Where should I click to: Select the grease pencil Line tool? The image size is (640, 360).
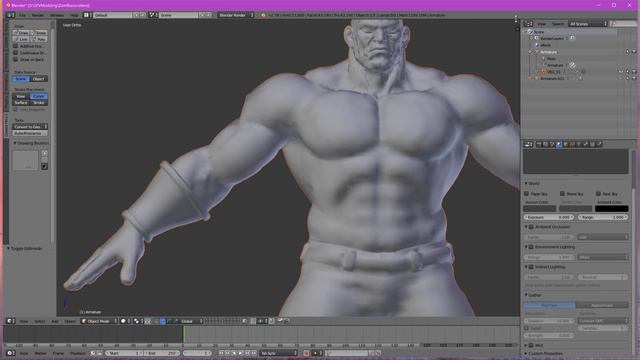(21, 39)
